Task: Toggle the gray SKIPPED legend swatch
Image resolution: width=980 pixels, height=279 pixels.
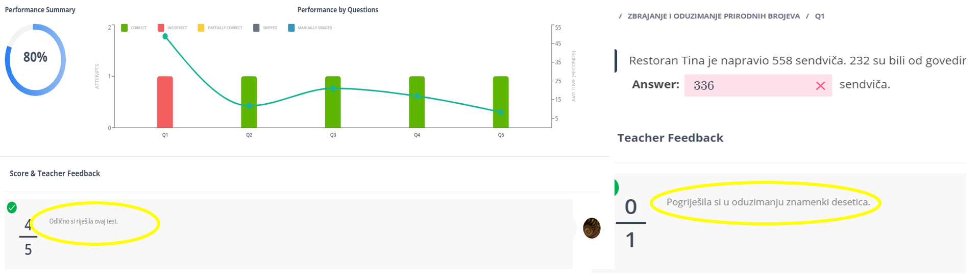Action: pyautogui.click(x=256, y=28)
